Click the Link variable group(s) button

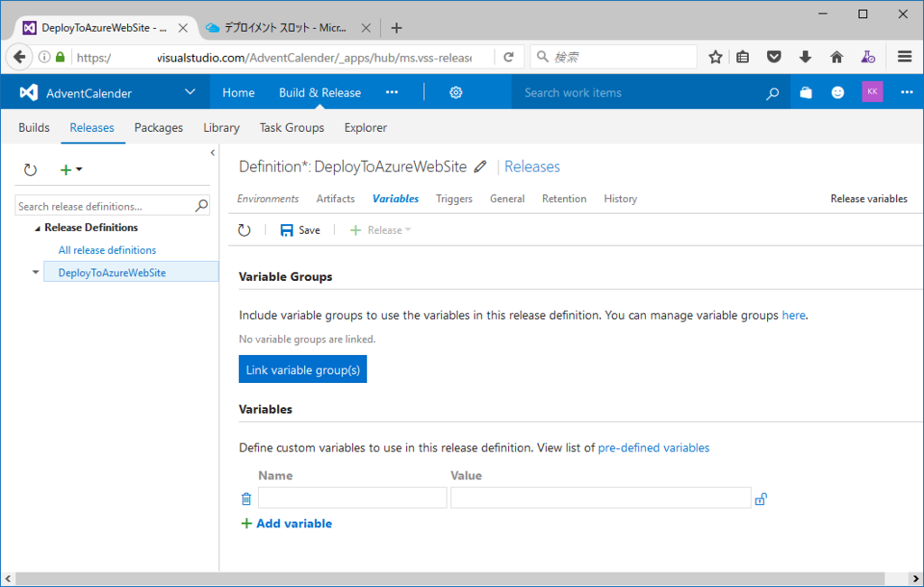(303, 369)
